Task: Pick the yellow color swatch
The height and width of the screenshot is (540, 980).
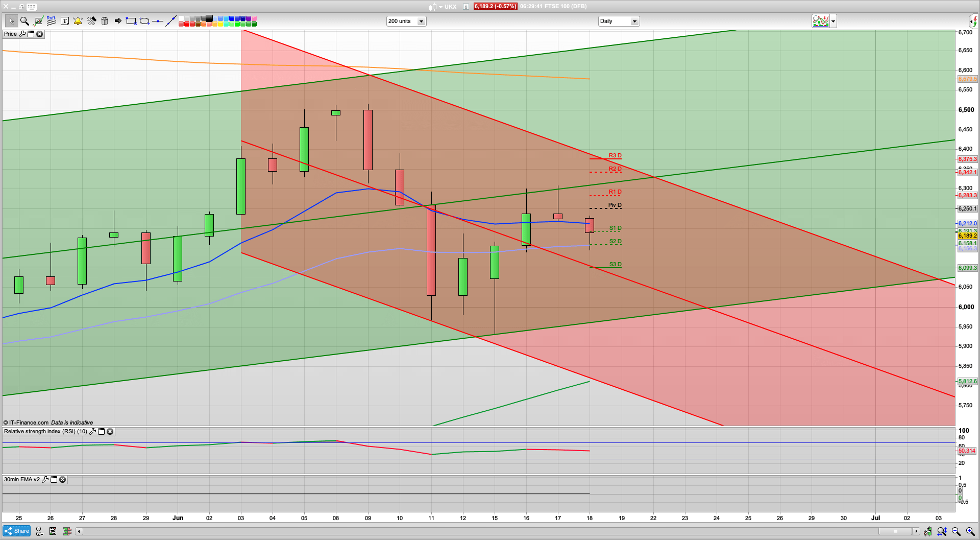Action: (220, 24)
